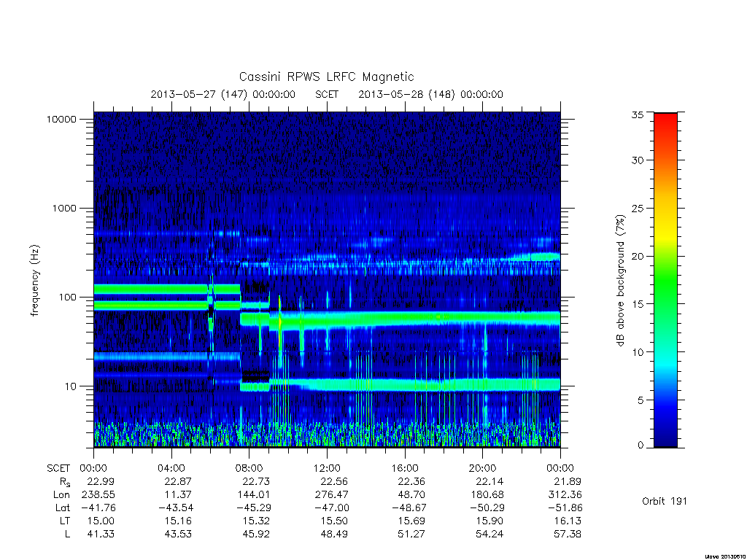Click the '100' frequency tick label

[x=67, y=297]
